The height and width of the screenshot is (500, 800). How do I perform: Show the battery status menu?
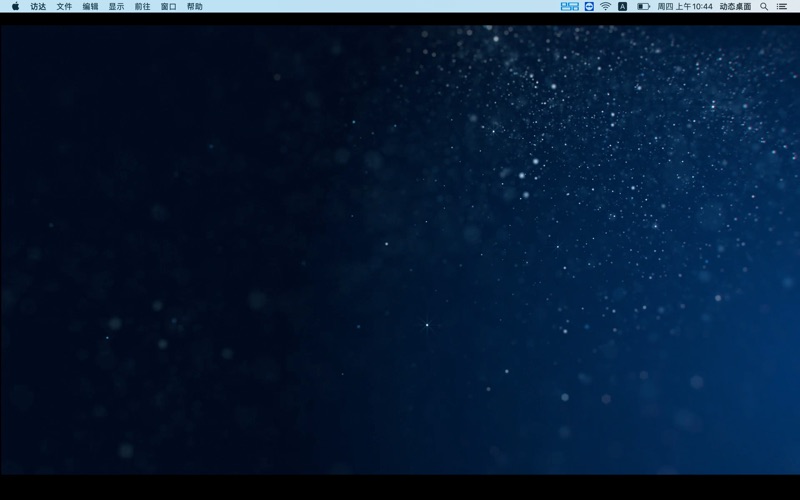(643, 6)
